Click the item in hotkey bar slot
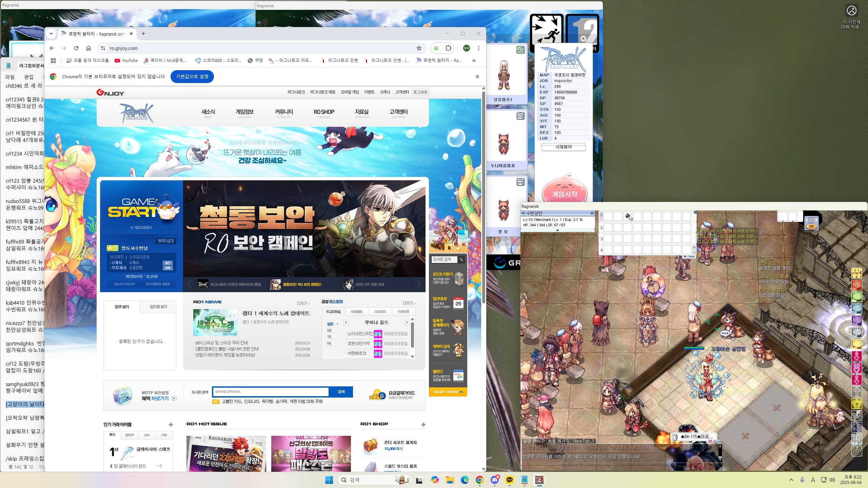 tap(628, 216)
